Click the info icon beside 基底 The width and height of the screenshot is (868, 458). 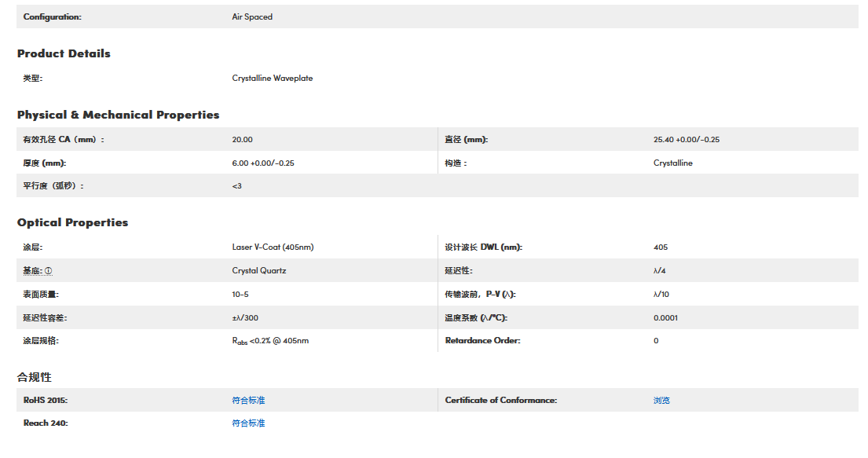click(49, 271)
